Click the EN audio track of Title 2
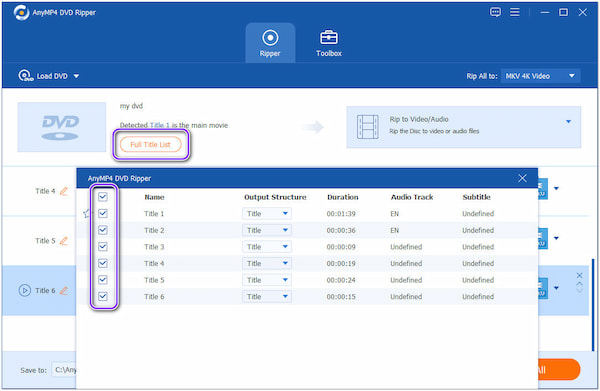Image resolution: width=600 pixels, height=391 pixels. point(395,230)
